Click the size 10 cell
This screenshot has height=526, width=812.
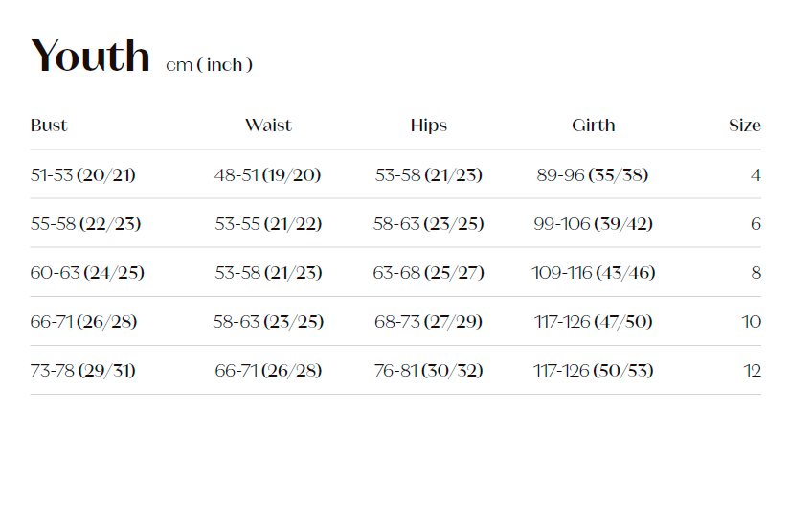tap(752, 321)
